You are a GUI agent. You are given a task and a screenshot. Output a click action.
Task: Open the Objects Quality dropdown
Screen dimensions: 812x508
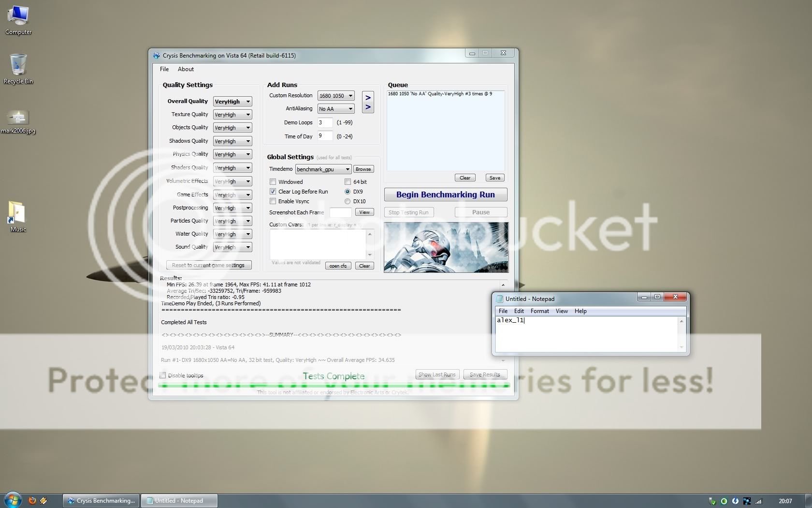[x=232, y=128]
